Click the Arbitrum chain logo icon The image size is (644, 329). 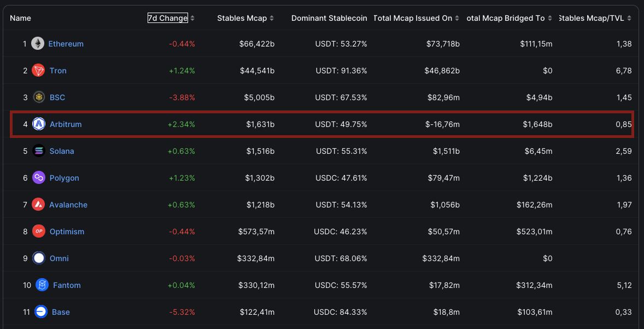click(39, 124)
